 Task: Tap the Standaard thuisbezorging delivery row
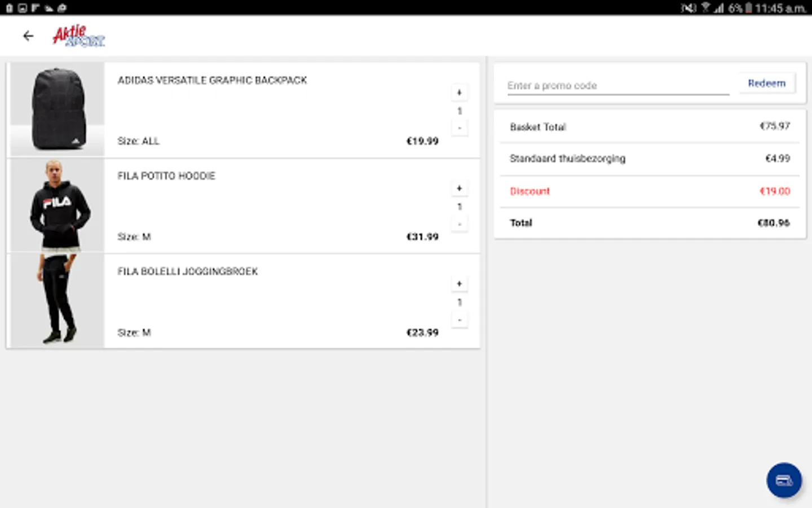point(650,159)
